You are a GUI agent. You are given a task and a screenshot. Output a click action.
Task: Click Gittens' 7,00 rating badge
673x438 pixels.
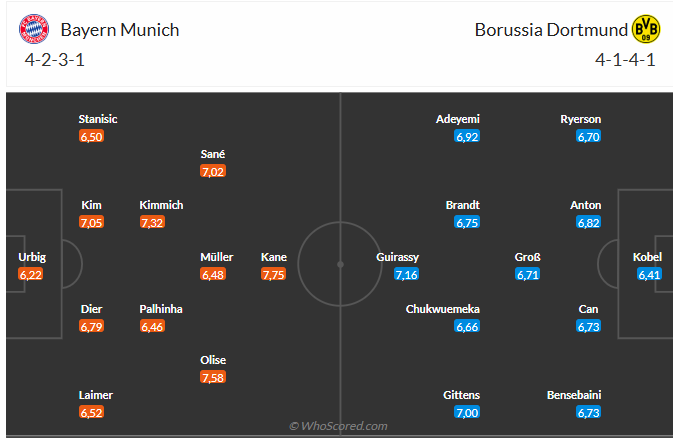pos(466,412)
